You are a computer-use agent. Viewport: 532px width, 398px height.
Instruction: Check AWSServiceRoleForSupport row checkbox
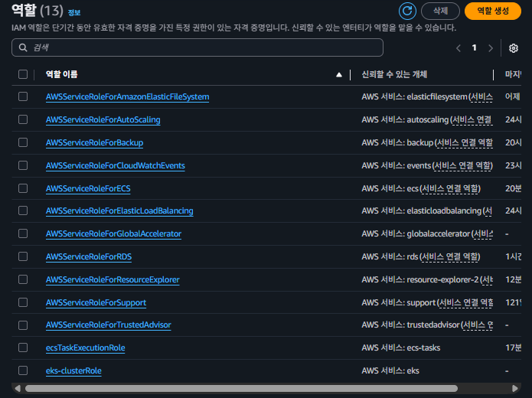click(x=23, y=302)
